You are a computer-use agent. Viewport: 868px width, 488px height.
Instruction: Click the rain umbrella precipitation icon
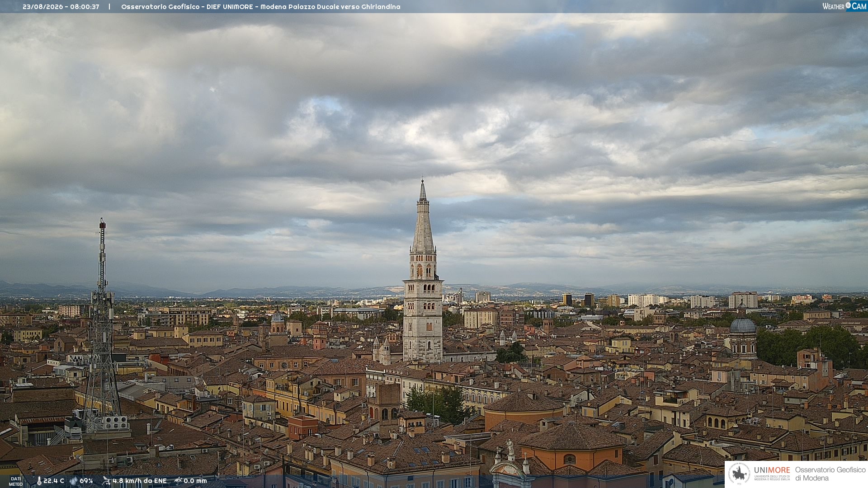178,481
